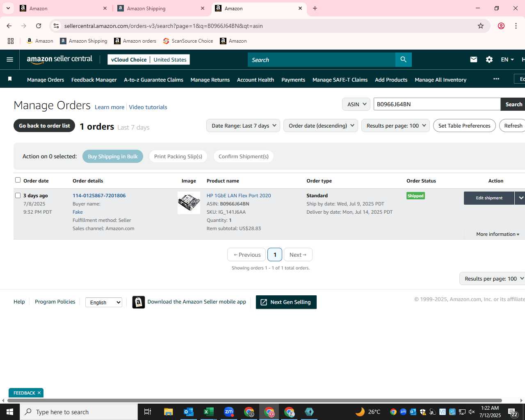Open the settings gear icon

click(489, 59)
